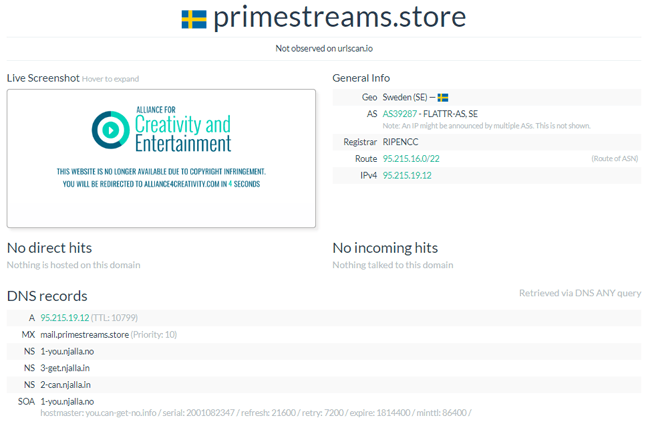This screenshot has width=650, height=424.
Task: Select NS record 2-can.njalla.in
Action: point(65,385)
